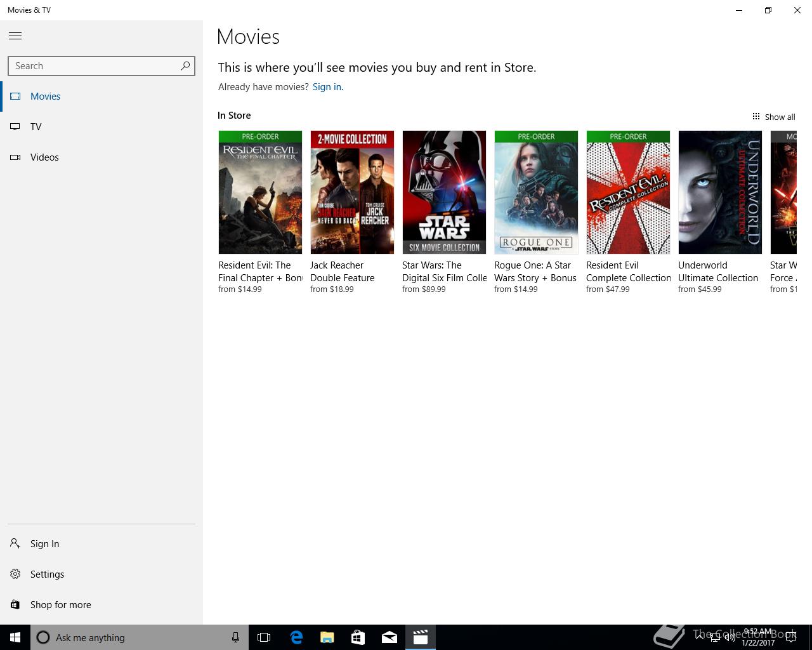Focus the Search input field
This screenshot has height=650, width=812.
[x=101, y=66]
